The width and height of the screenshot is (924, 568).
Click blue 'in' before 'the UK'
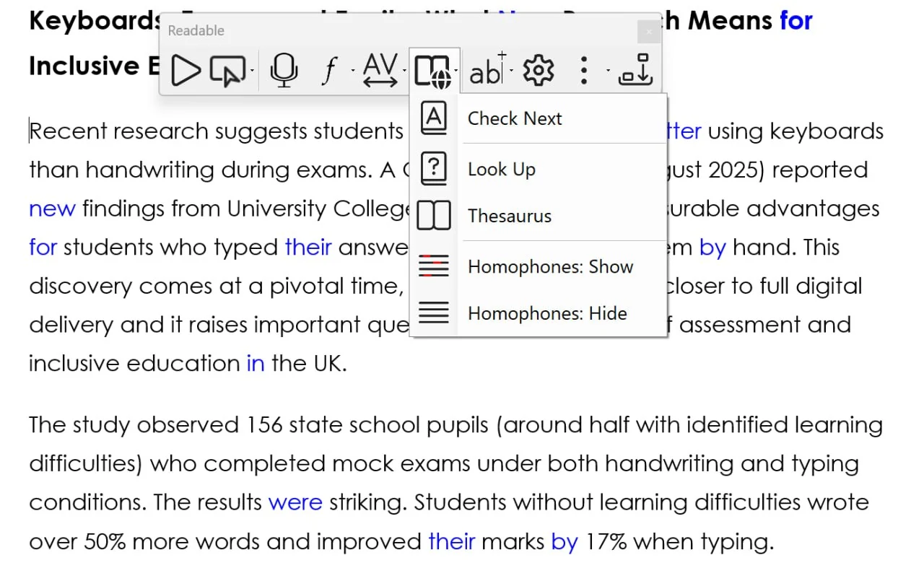point(256,363)
